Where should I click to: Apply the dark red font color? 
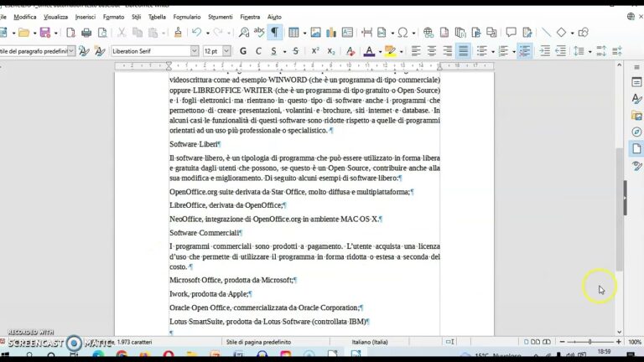click(369, 51)
